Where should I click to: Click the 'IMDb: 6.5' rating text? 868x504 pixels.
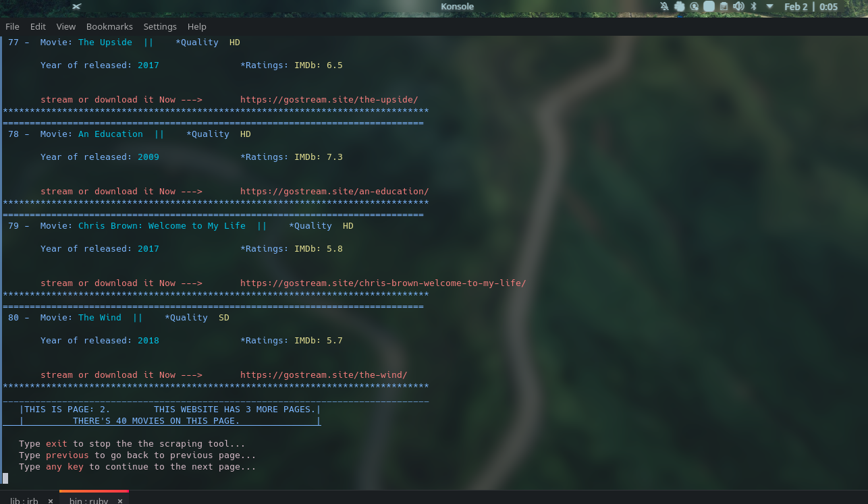[319, 65]
